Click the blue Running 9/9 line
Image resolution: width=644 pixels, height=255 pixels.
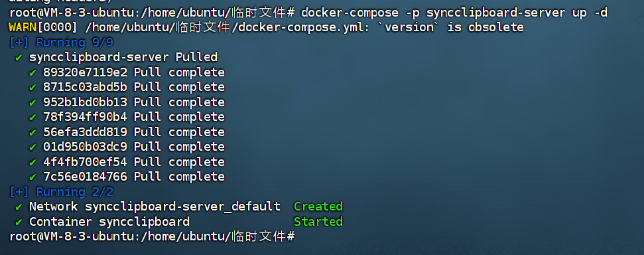(61, 42)
